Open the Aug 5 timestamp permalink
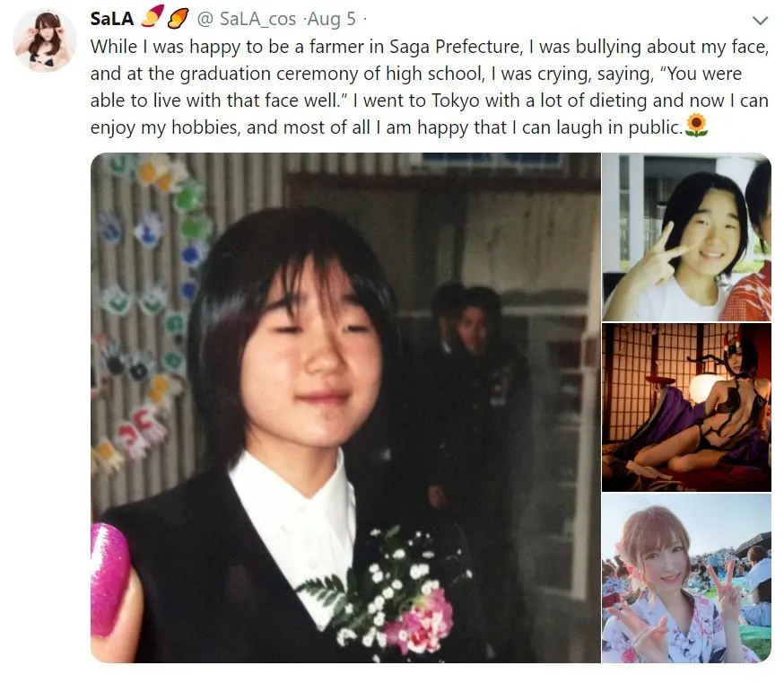 331,19
